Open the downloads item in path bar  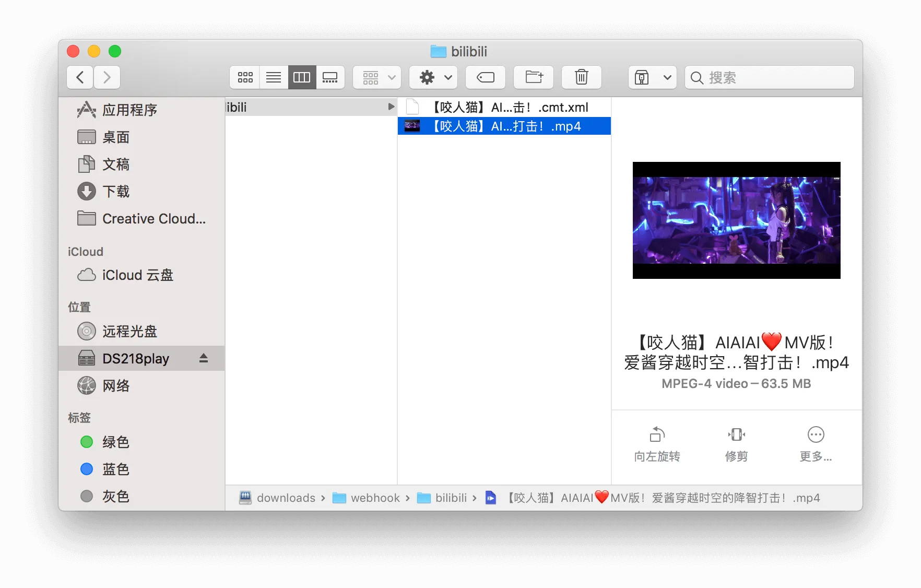(286, 498)
